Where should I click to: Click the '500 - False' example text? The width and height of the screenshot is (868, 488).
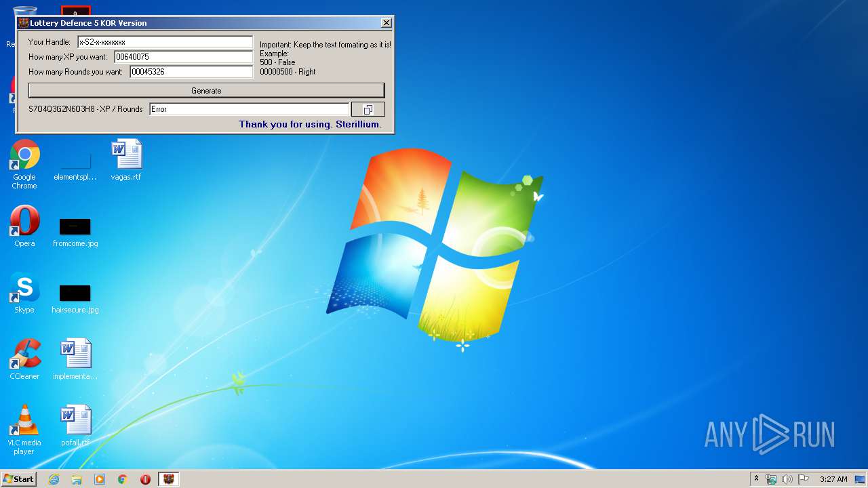(x=277, y=62)
